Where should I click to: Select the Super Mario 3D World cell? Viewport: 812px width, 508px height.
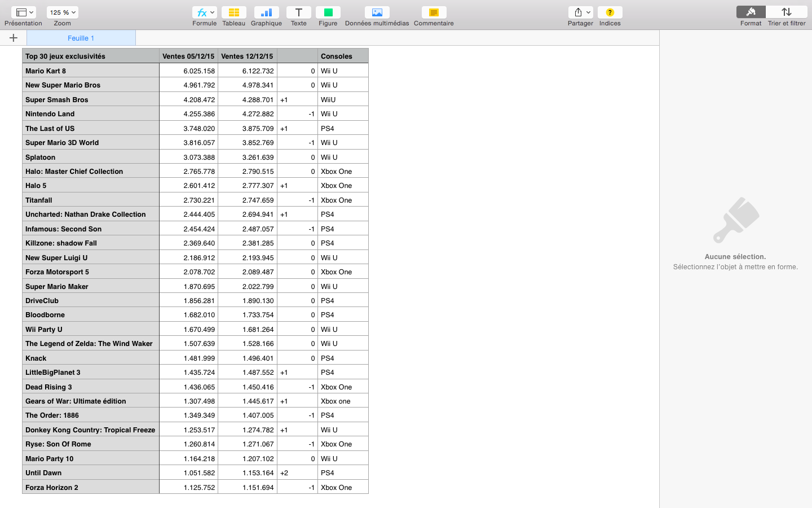click(91, 142)
